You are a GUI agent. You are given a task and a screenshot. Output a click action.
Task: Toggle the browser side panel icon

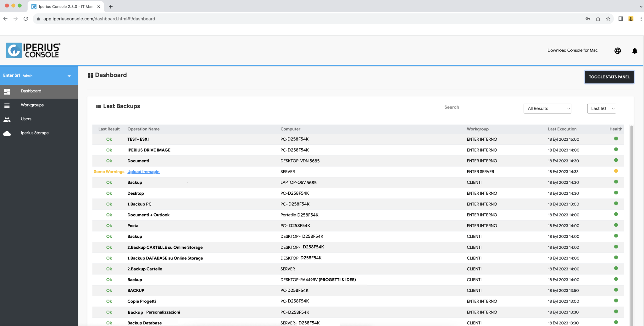(x=621, y=19)
